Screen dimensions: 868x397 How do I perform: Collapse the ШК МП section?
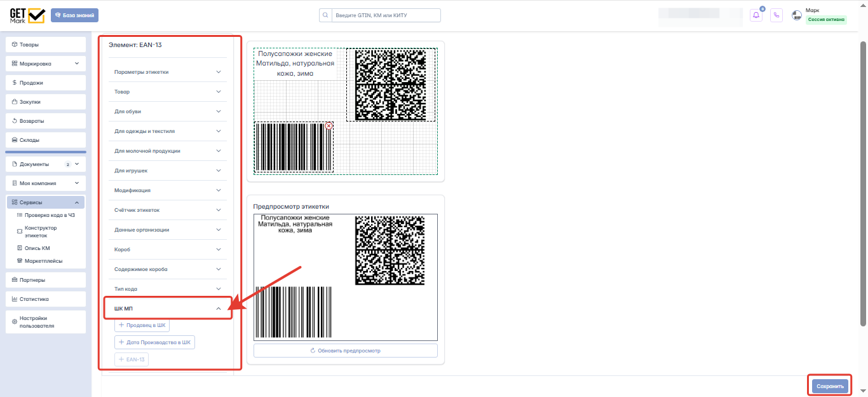(x=168, y=309)
